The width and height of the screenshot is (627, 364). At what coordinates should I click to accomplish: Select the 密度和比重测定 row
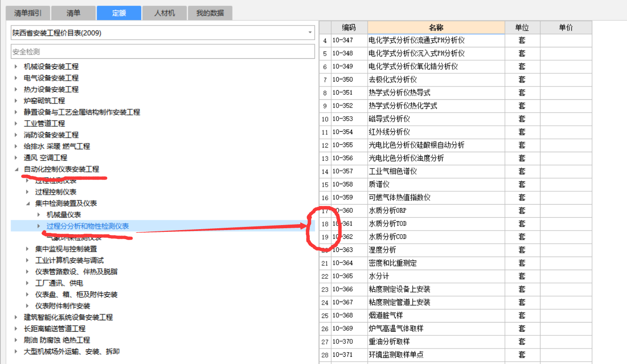[x=456, y=263]
